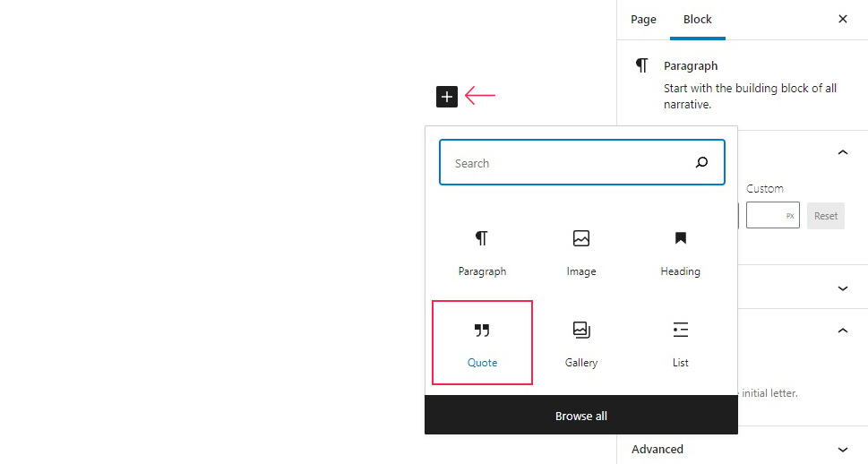Switch to the Page tab
868x464 pixels.
[643, 20]
